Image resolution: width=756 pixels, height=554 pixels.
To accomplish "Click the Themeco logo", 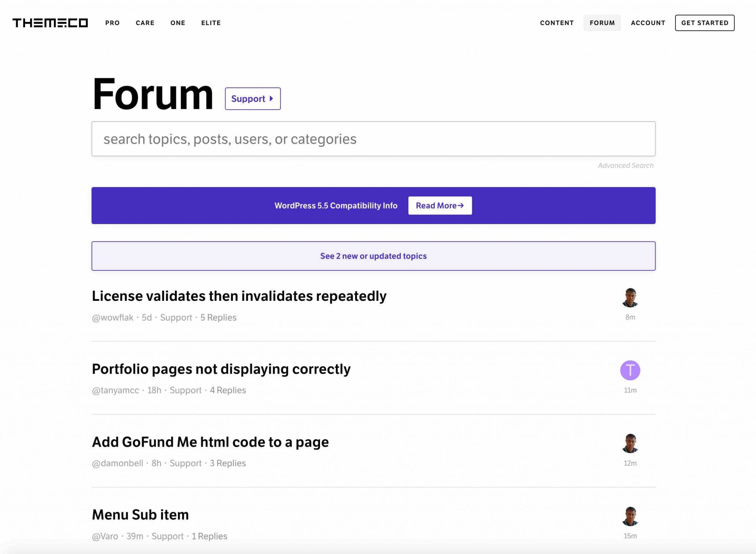I will coord(50,23).
